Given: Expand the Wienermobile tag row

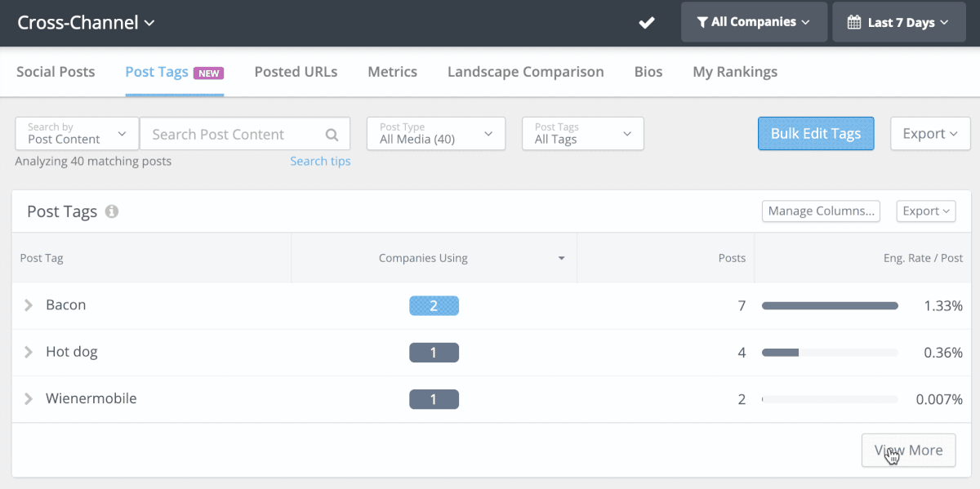Looking at the screenshot, I should click(29, 399).
